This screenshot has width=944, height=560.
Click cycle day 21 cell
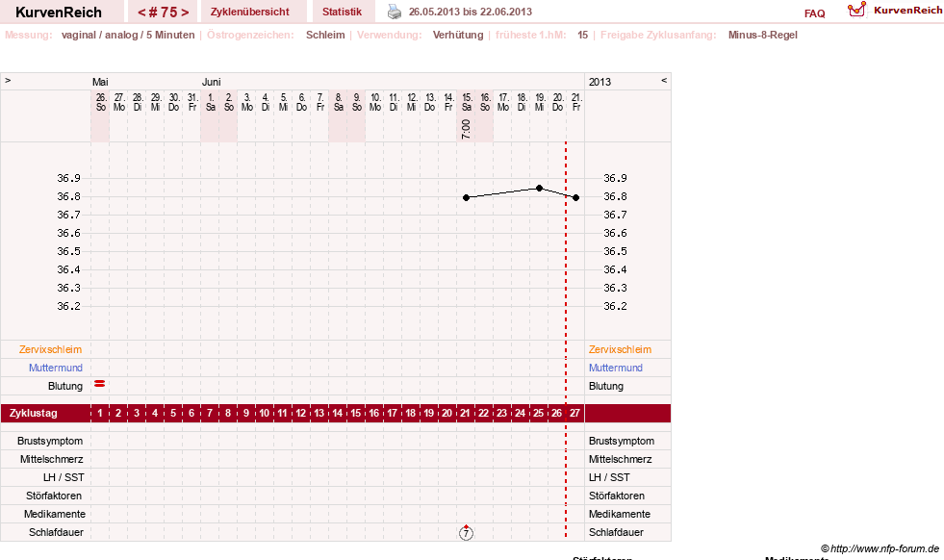(x=466, y=413)
